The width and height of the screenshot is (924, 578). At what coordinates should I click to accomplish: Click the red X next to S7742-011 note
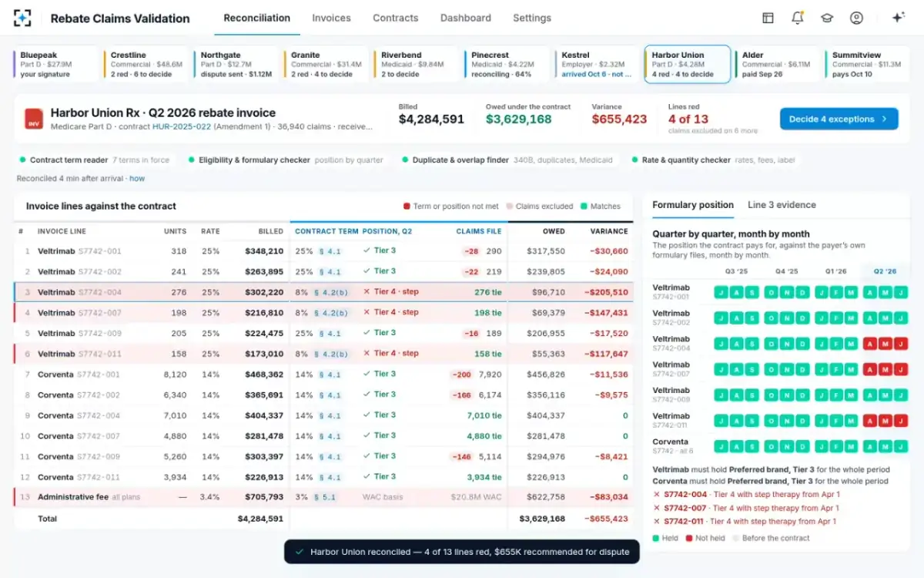[x=657, y=522]
